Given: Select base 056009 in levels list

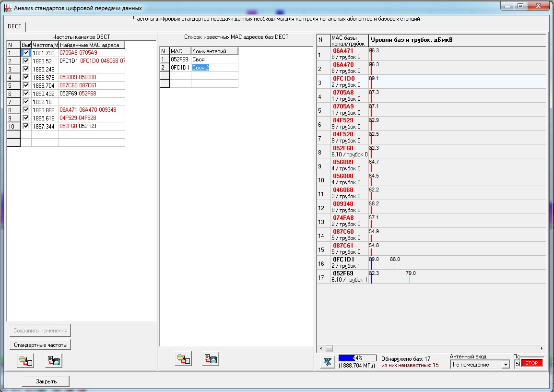Looking at the screenshot, I should point(431,165).
